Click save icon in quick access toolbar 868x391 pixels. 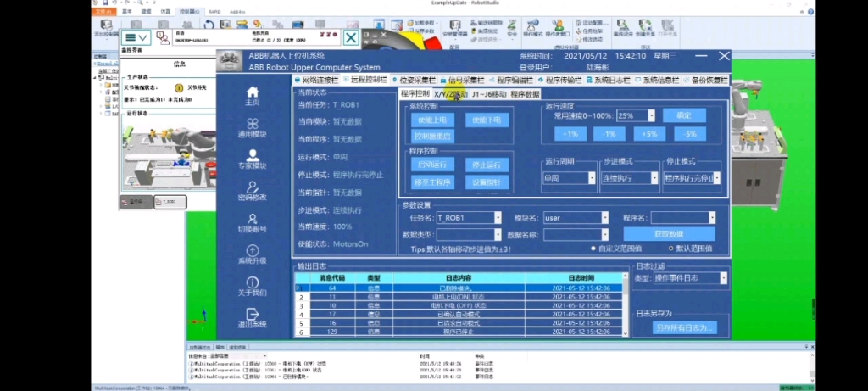(x=105, y=3)
